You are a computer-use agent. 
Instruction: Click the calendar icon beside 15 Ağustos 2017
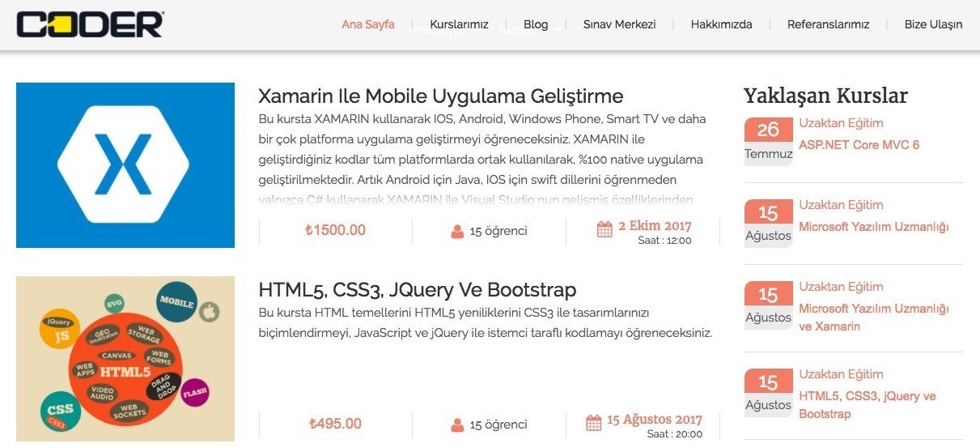point(593,423)
